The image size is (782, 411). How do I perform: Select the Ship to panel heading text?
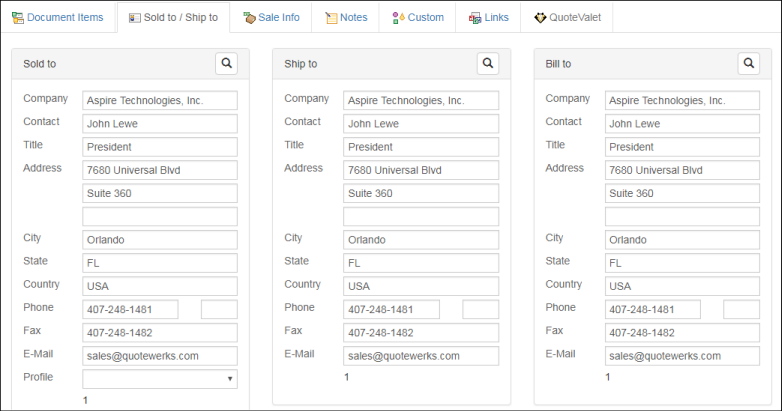pyautogui.click(x=301, y=64)
